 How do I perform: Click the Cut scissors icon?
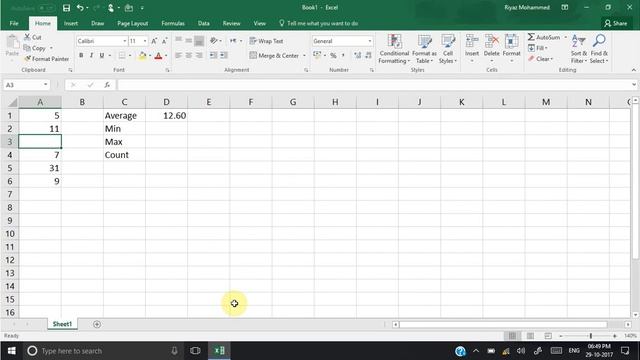(27, 37)
